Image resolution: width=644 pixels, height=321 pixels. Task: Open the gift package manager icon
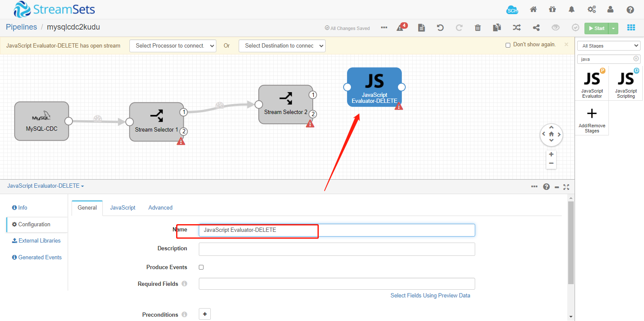pos(552,9)
